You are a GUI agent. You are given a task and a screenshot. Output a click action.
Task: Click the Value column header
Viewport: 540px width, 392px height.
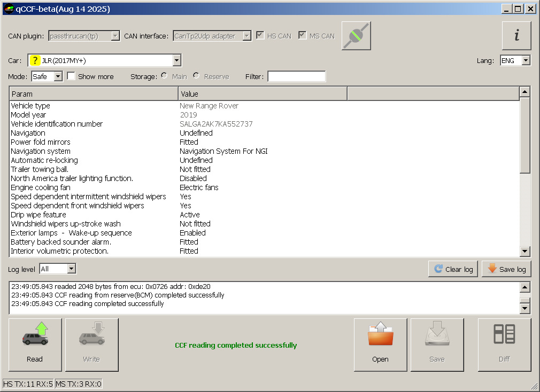[x=263, y=94]
